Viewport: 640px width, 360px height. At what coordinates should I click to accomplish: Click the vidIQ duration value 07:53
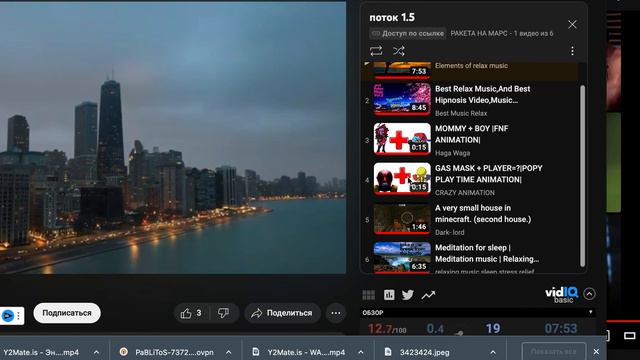point(561,329)
